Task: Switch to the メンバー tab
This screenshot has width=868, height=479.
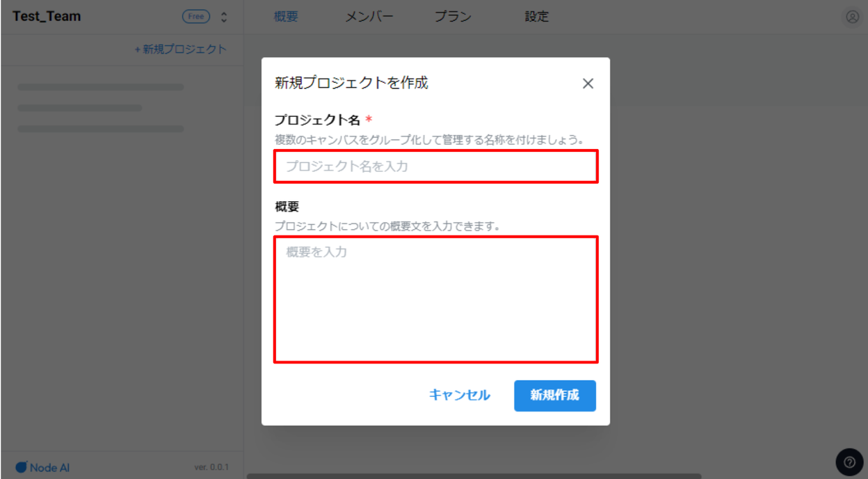Action: [369, 17]
